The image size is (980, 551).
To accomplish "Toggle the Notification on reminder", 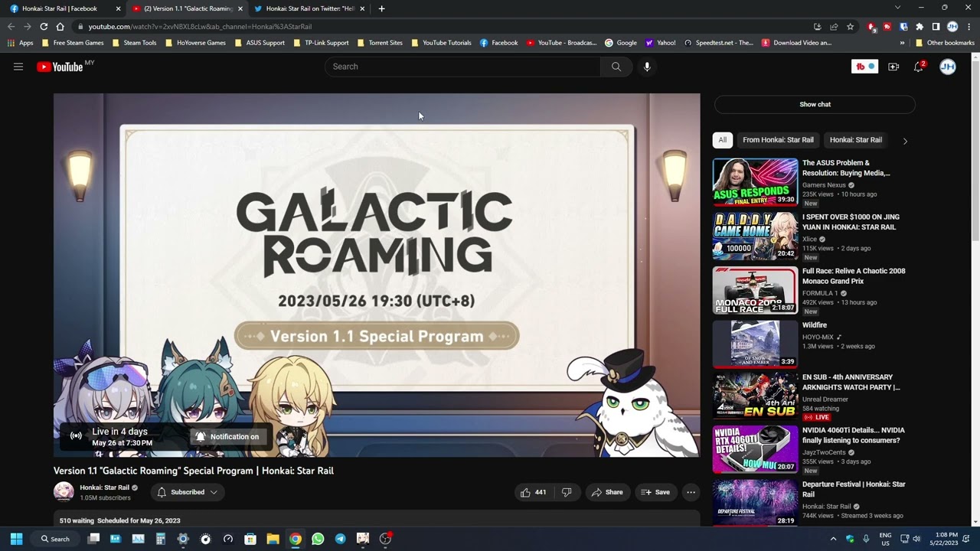I will point(227,436).
